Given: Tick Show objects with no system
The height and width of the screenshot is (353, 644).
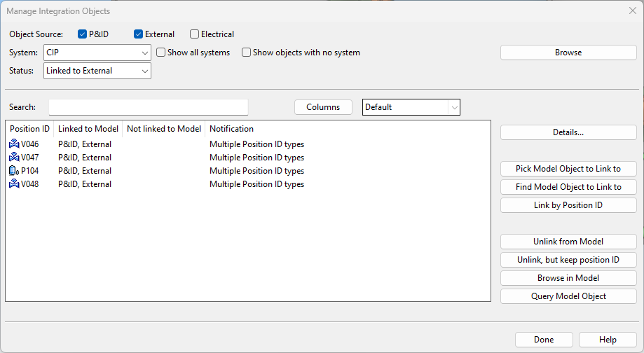Looking at the screenshot, I should (247, 53).
